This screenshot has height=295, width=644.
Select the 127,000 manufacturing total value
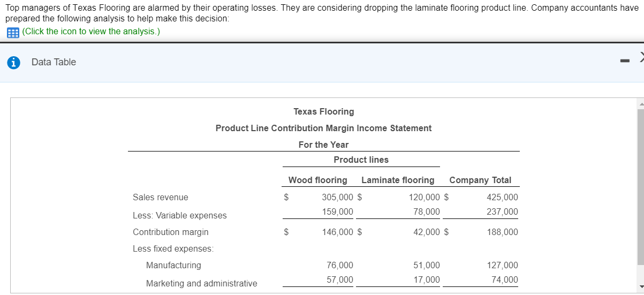(x=502, y=265)
